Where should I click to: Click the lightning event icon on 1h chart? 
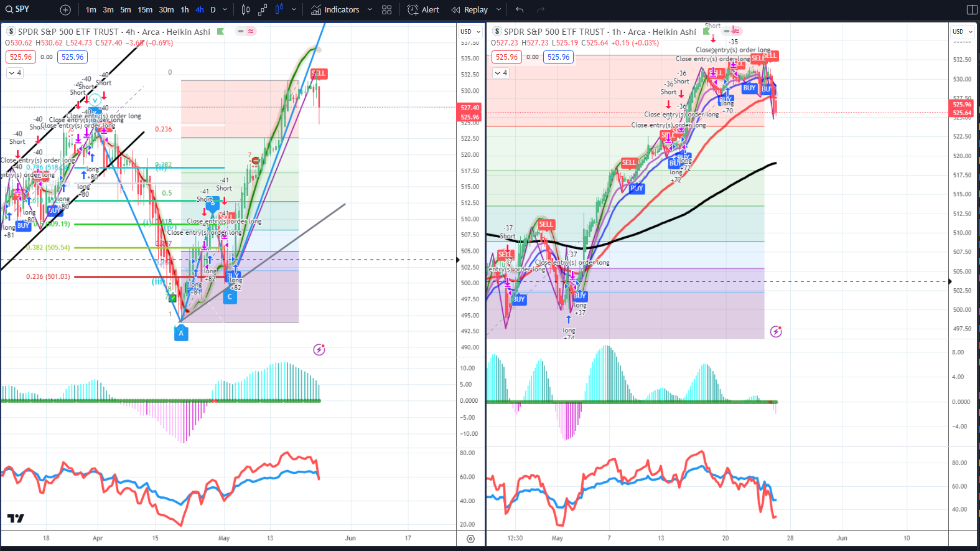point(776,332)
